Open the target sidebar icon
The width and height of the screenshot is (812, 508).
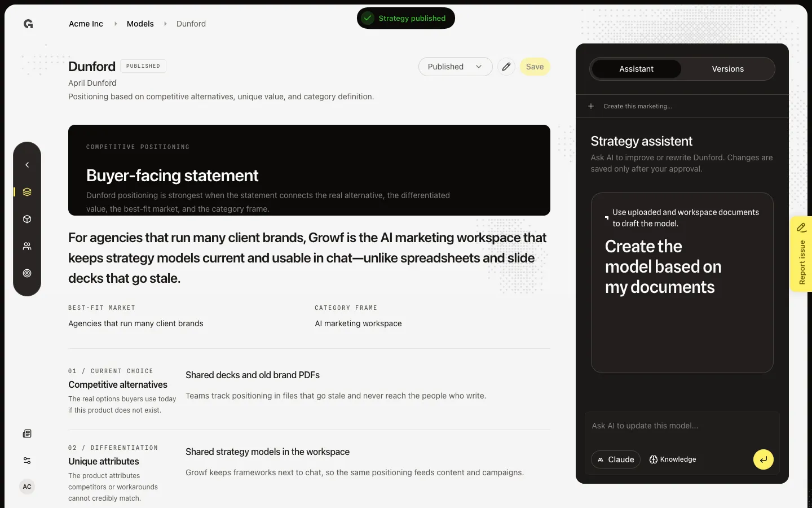pyautogui.click(x=27, y=273)
